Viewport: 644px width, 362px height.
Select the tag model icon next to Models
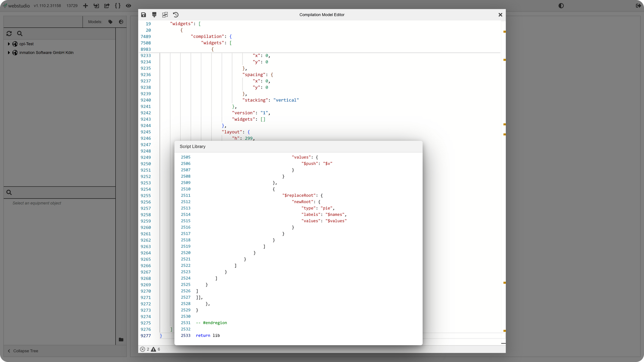coord(110,22)
